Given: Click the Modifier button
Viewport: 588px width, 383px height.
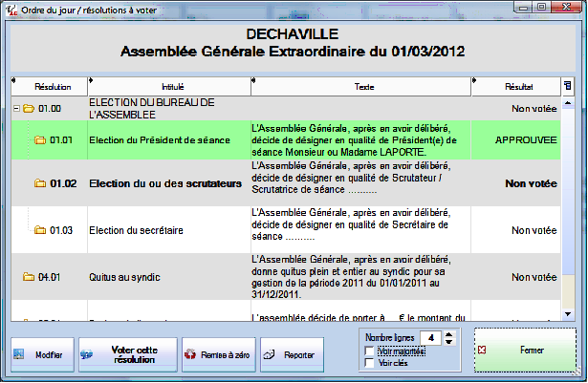Looking at the screenshot, I should 42,354.
